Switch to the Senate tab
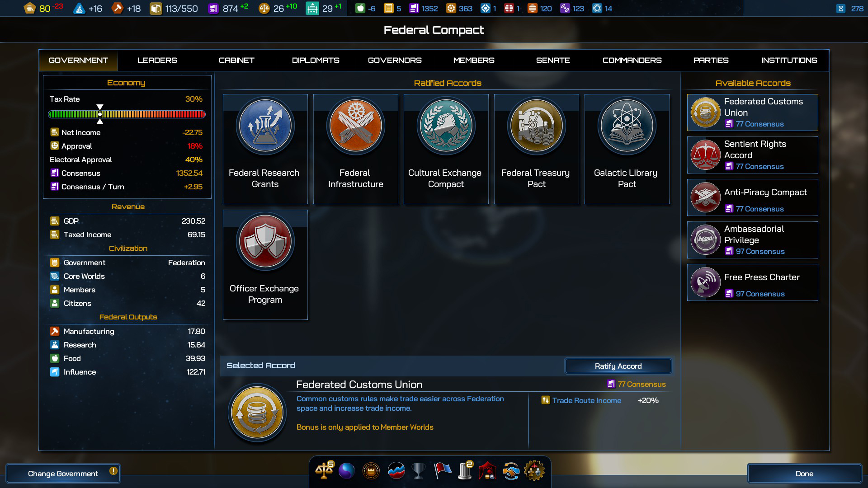 pyautogui.click(x=553, y=60)
